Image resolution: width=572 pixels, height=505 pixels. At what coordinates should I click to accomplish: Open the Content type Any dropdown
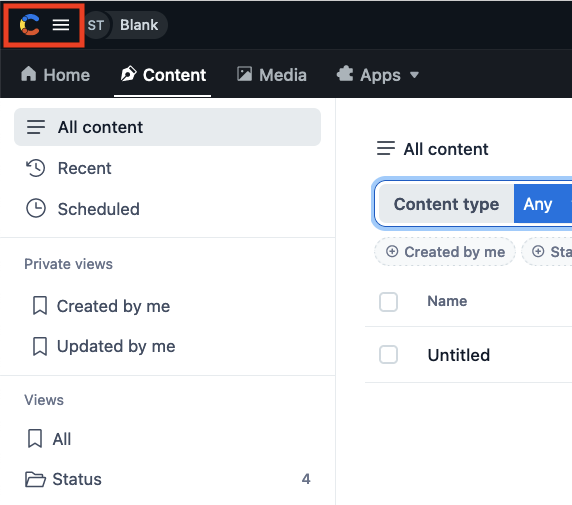pyautogui.click(x=543, y=204)
